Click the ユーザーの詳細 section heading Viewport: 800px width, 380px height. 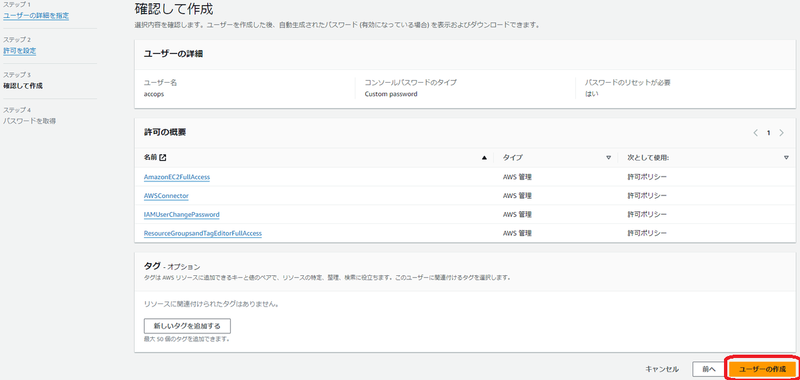pyautogui.click(x=173, y=54)
